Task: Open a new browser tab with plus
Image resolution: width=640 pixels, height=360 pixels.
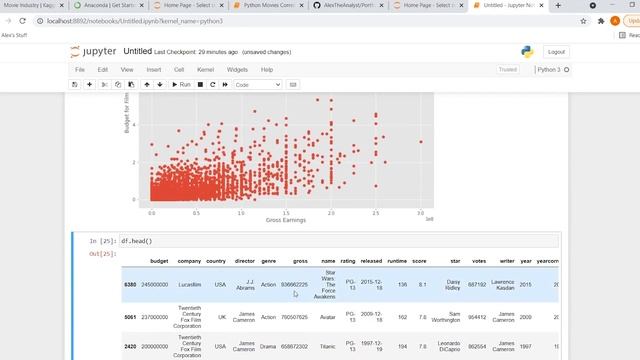Action: coord(558,5)
